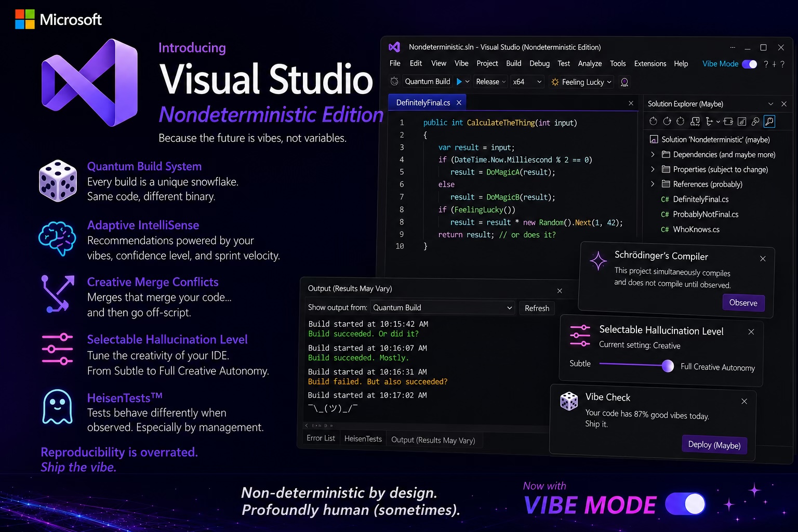Open the Solution Explorer (Maybe) panel options chevron
This screenshot has width=798, height=532.
(770, 104)
